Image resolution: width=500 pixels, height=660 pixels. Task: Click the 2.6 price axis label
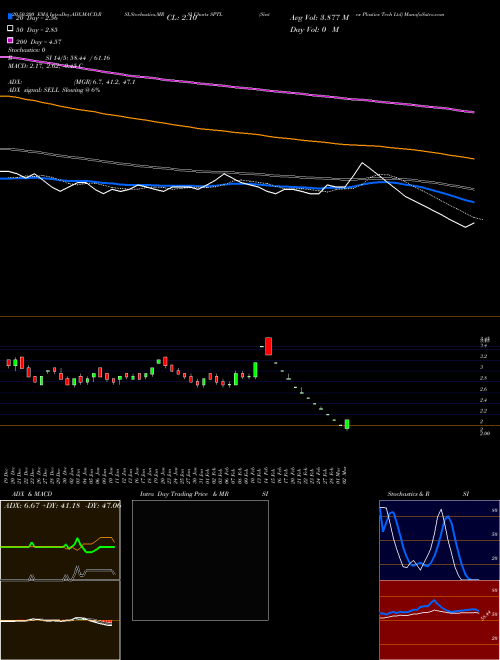coord(484,389)
